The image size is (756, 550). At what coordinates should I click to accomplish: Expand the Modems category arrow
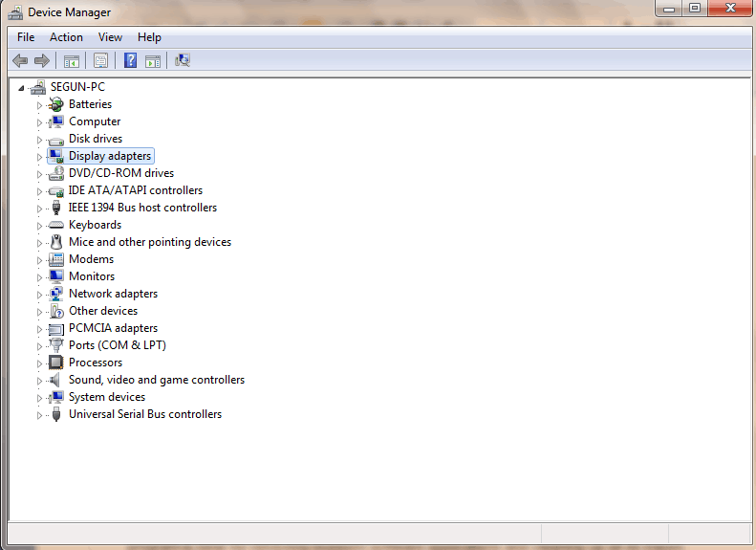(x=39, y=260)
